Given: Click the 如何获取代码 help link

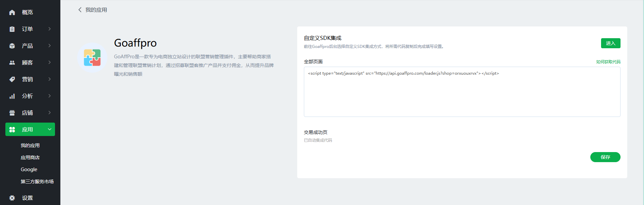Looking at the screenshot, I should click(x=608, y=62).
